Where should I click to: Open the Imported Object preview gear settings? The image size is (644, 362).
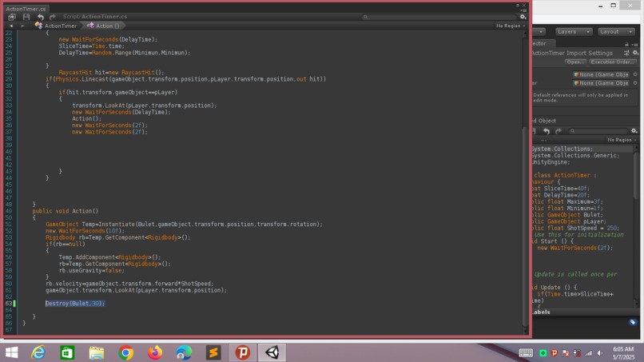pos(634,131)
